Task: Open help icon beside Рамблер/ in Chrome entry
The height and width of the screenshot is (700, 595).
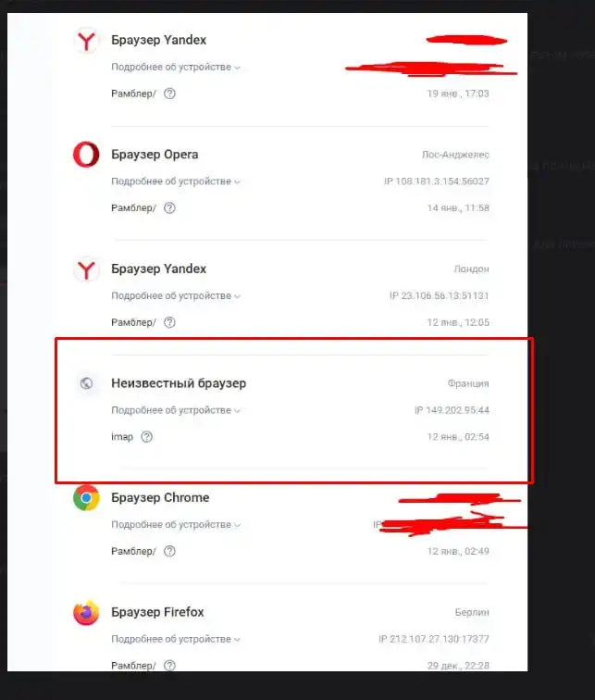Action: tap(169, 551)
